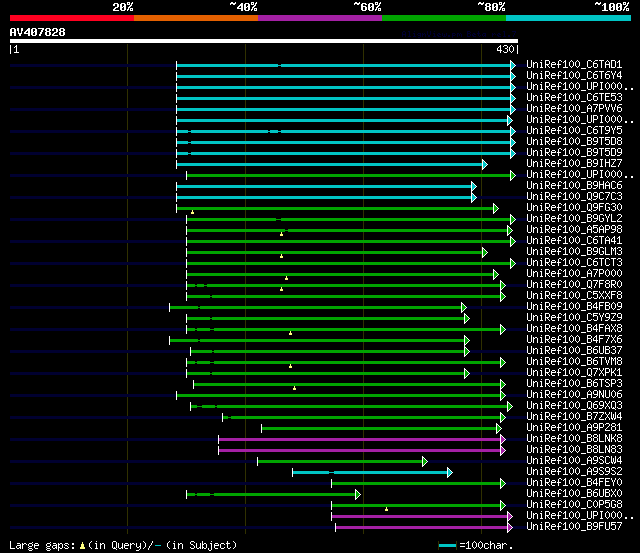Click the UniRef100_B9FU57 label
This screenshot has height=553, width=640.
(574, 527)
